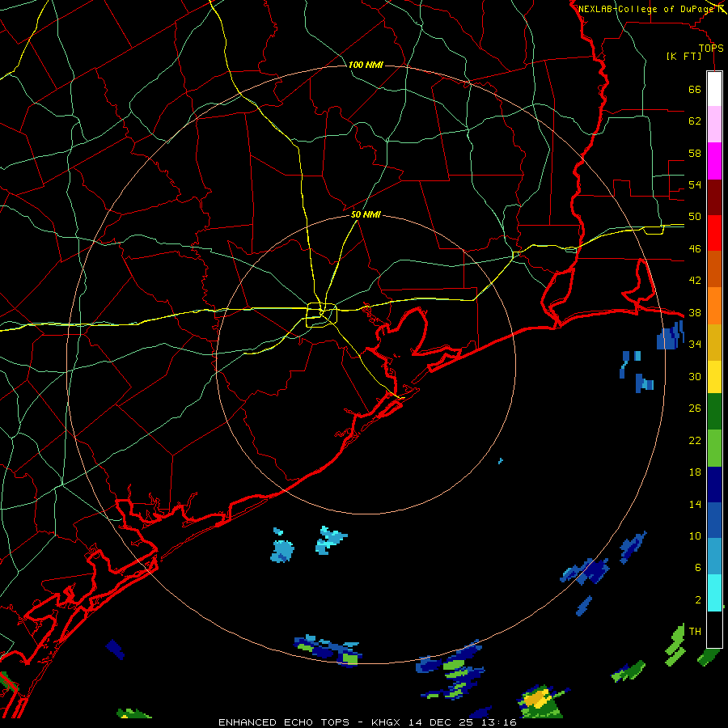The width and height of the screenshot is (728, 728).
Task: Click the cyan 2 kft legend color
Action: click(714, 593)
